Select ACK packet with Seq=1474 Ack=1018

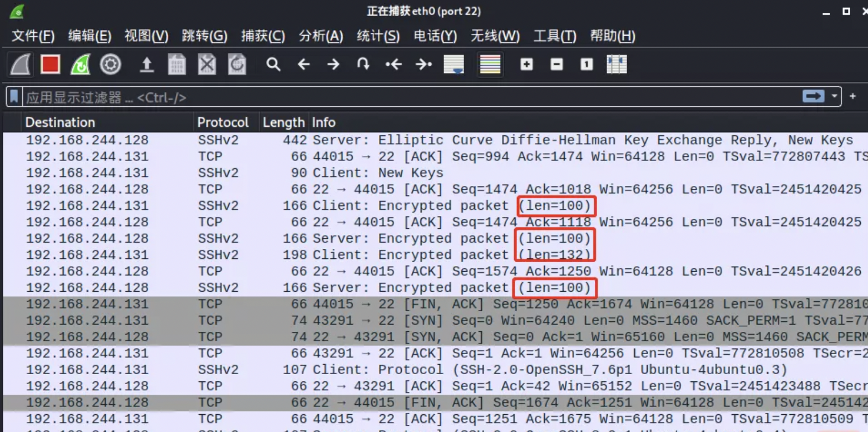(435, 190)
